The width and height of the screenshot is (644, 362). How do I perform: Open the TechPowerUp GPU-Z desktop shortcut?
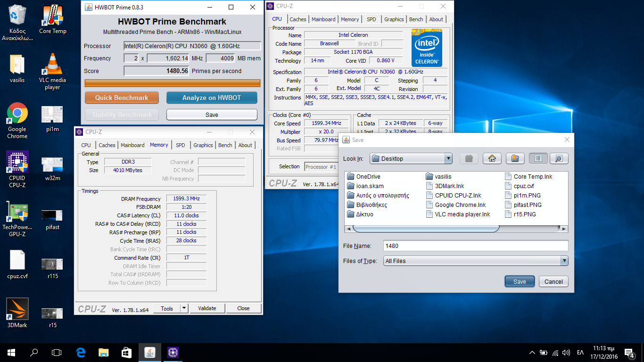coord(17,219)
